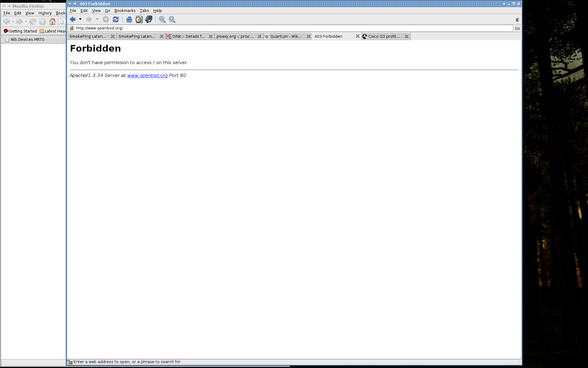Screen dimensions: 588x368
Task: Toggle the stick pin on Firefox title bar
Action: (9, 6)
